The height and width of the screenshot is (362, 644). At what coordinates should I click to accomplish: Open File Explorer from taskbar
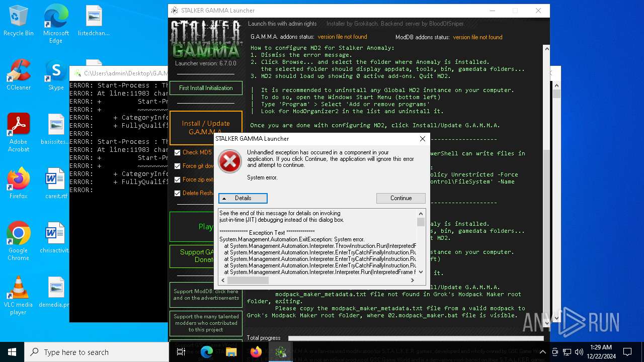click(231, 352)
